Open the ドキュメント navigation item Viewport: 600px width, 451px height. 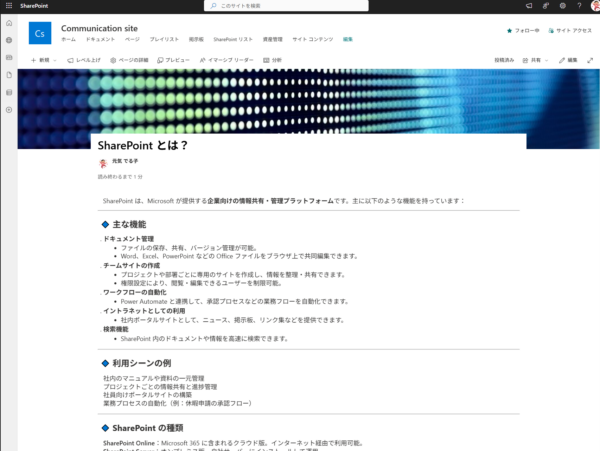click(100, 39)
